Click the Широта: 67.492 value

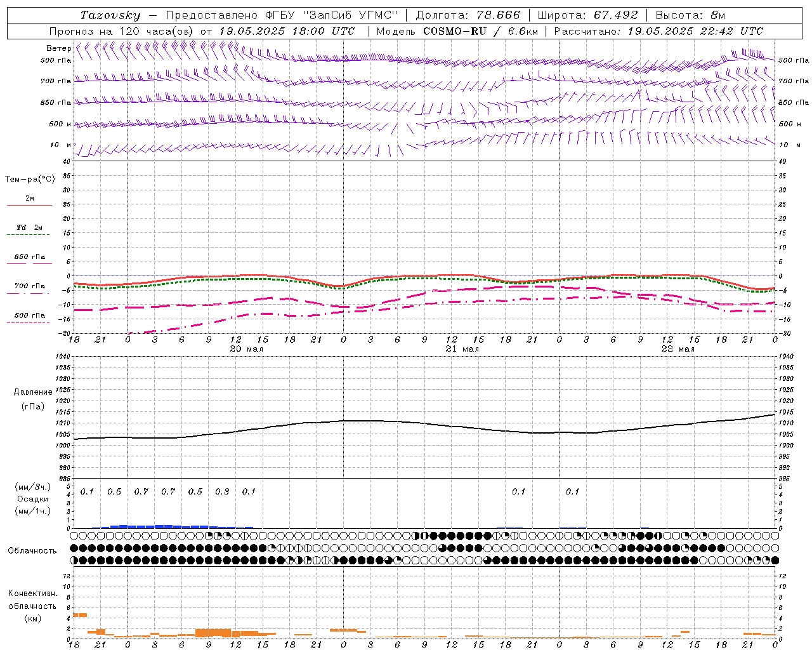tap(587, 15)
